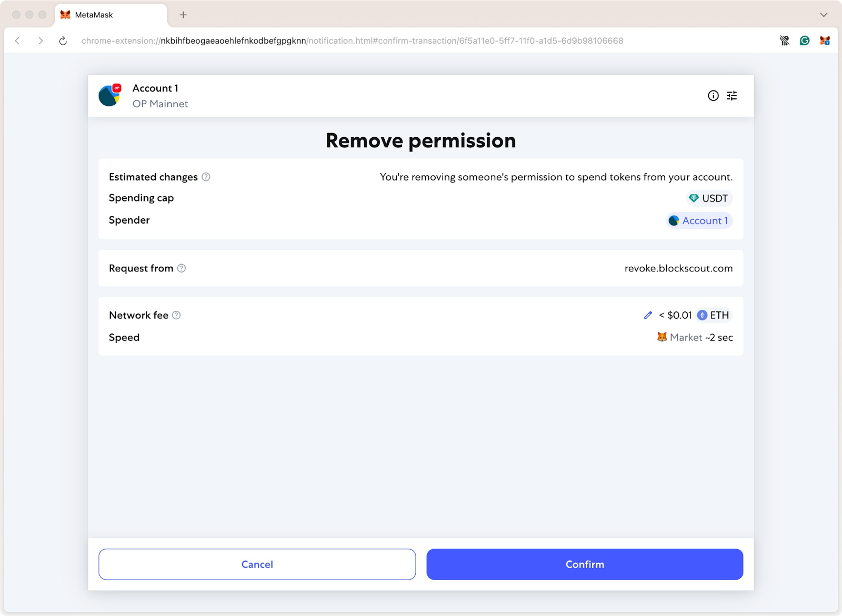Click revoke.blockscout.com origin text
Image resolution: width=842 pixels, height=616 pixels.
tap(678, 268)
